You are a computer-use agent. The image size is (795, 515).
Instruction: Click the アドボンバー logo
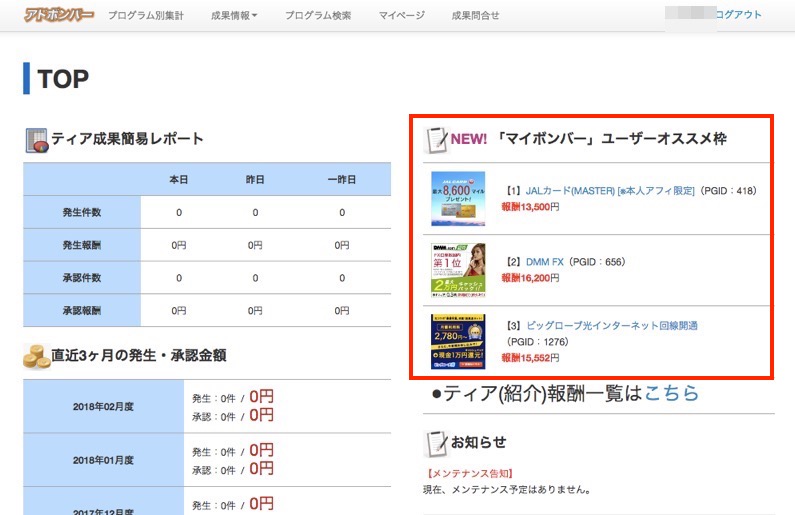click(59, 15)
